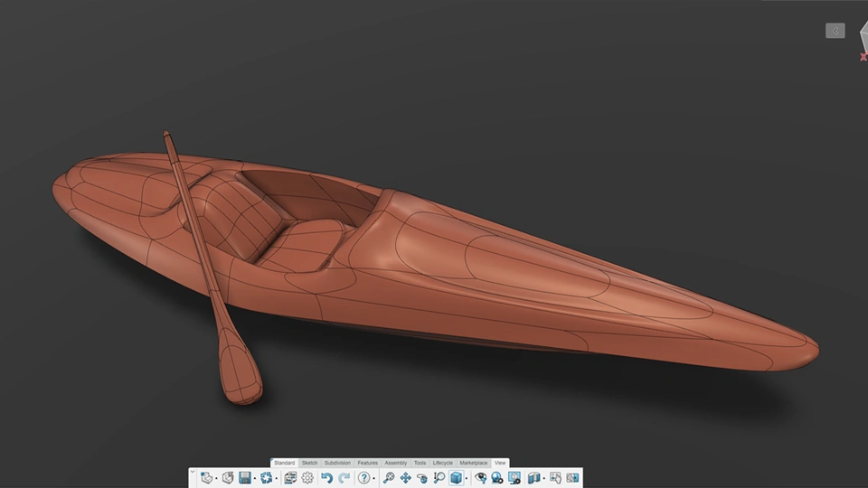The height and width of the screenshot is (488, 868).
Task: Click the last icon in the toolbar
Action: (572, 477)
